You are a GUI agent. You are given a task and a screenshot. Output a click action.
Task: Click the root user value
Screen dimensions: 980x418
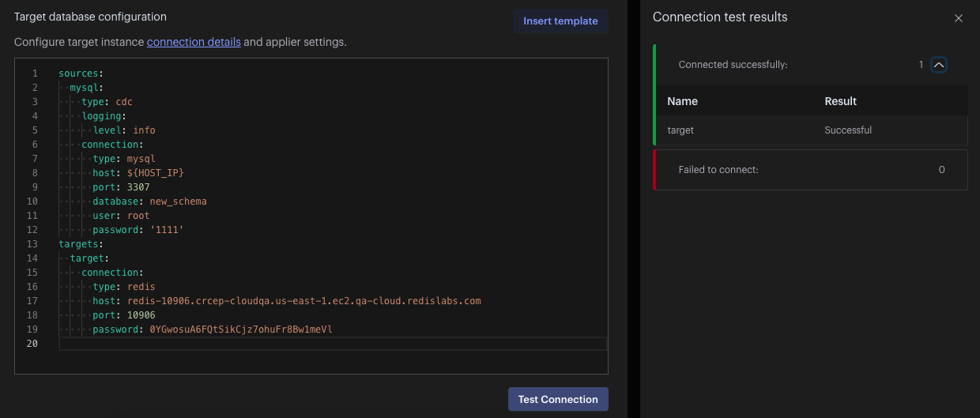point(138,216)
